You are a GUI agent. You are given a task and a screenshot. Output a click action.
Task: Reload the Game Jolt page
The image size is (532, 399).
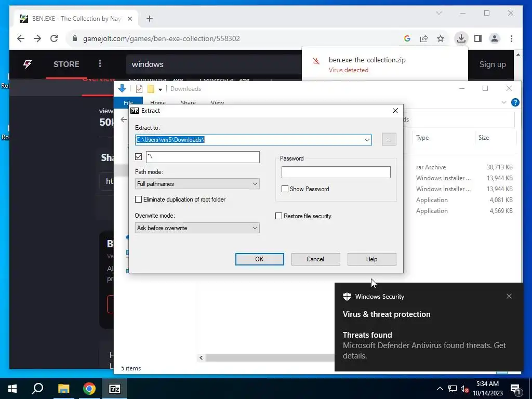[x=54, y=38]
